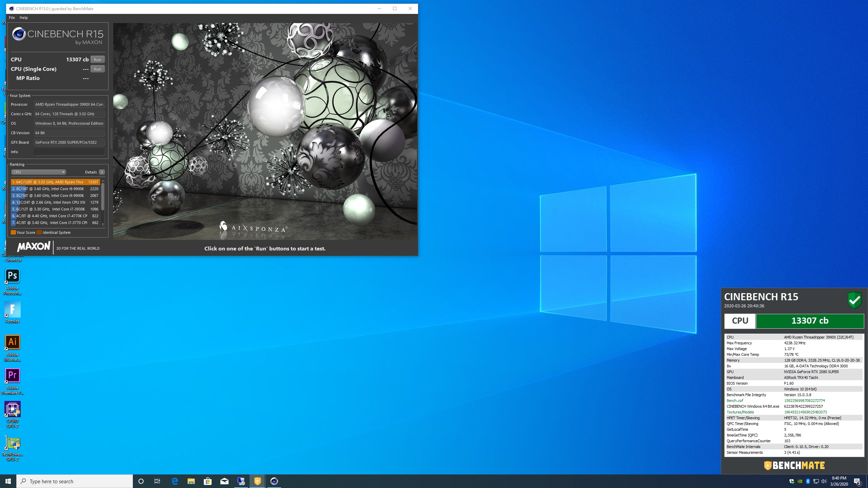The image size is (868, 488).
Task: Select ranking row 6, i7-4770K scoring 822
Action: pyautogui.click(x=55, y=216)
